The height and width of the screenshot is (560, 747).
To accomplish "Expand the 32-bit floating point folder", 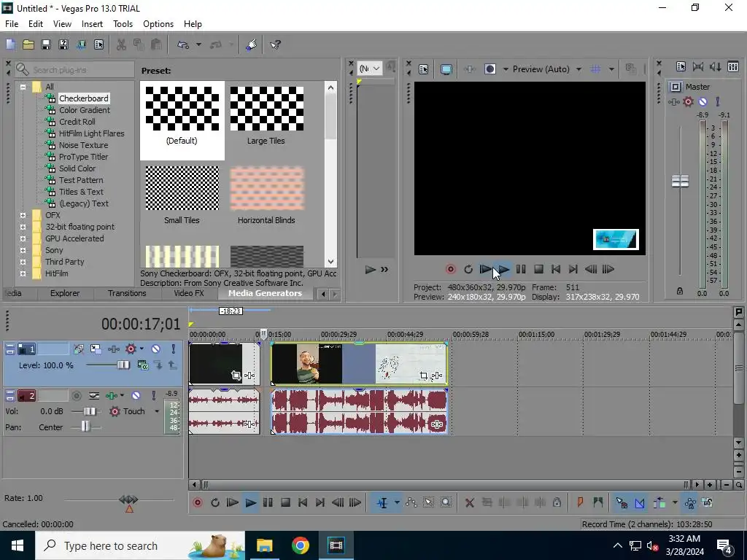I will tap(23, 227).
